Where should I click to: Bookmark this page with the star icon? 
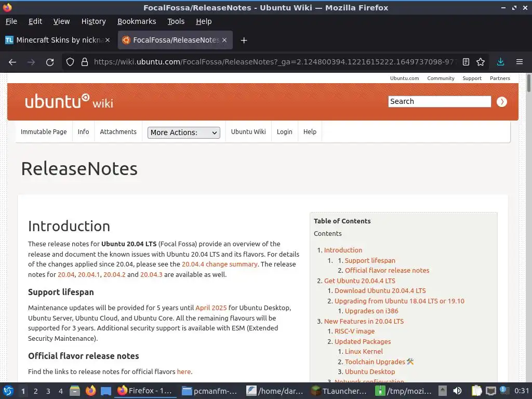[481, 62]
